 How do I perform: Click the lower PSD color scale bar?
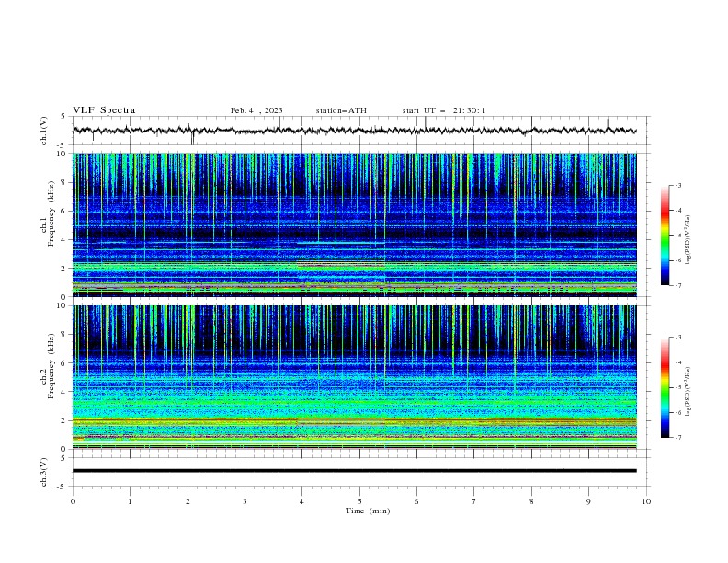point(665,387)
